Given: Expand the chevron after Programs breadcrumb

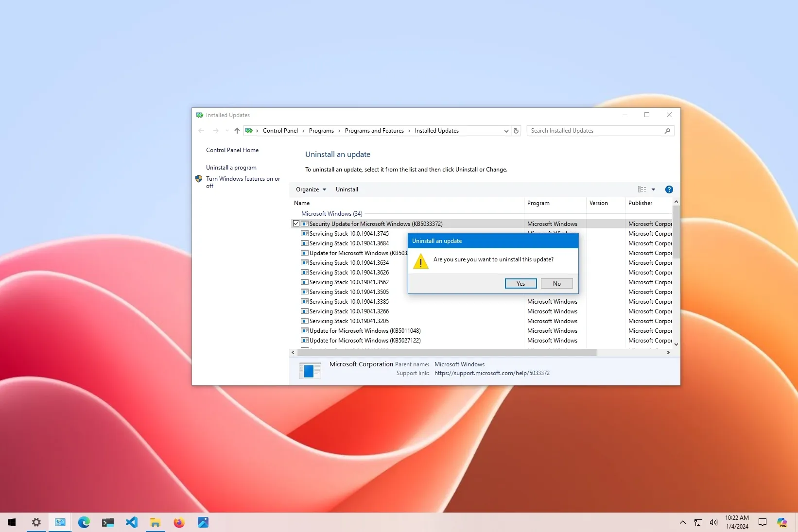Looking at the screenshot, I should (x=339, y=131).
